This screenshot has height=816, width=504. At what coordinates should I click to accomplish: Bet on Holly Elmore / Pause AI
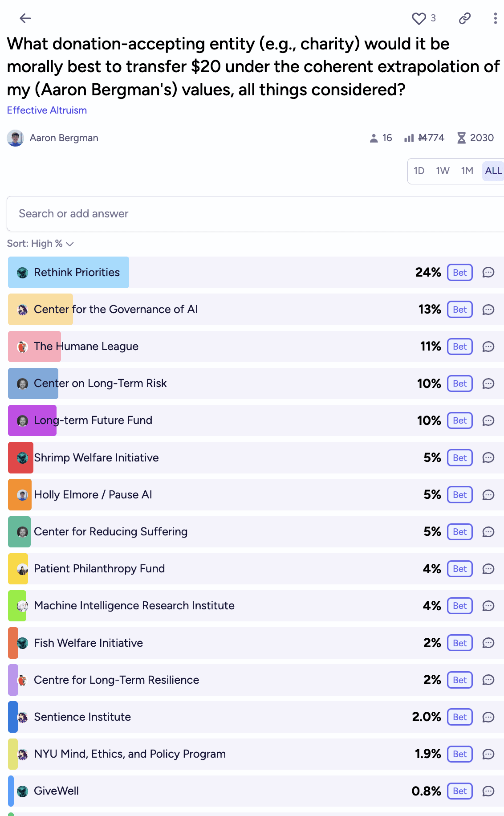(x=460, y=495)
